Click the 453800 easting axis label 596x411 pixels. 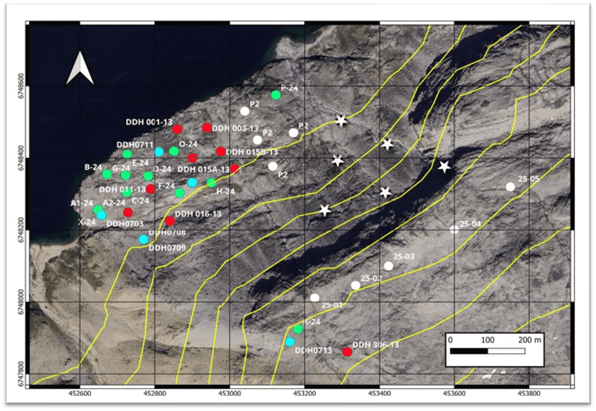530,393
